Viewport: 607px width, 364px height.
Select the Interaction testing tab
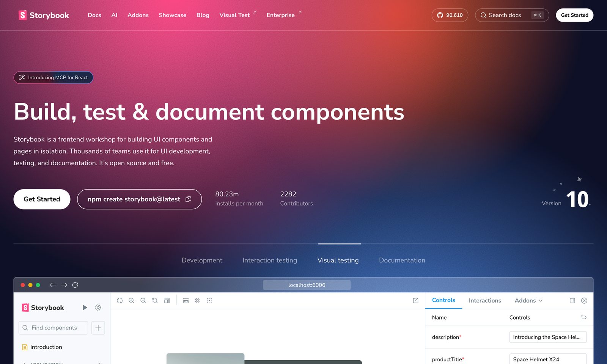(x=270, y=260)
